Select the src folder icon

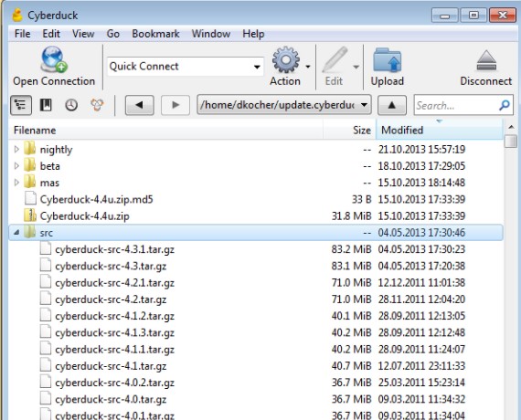click(x=30, y=232)
